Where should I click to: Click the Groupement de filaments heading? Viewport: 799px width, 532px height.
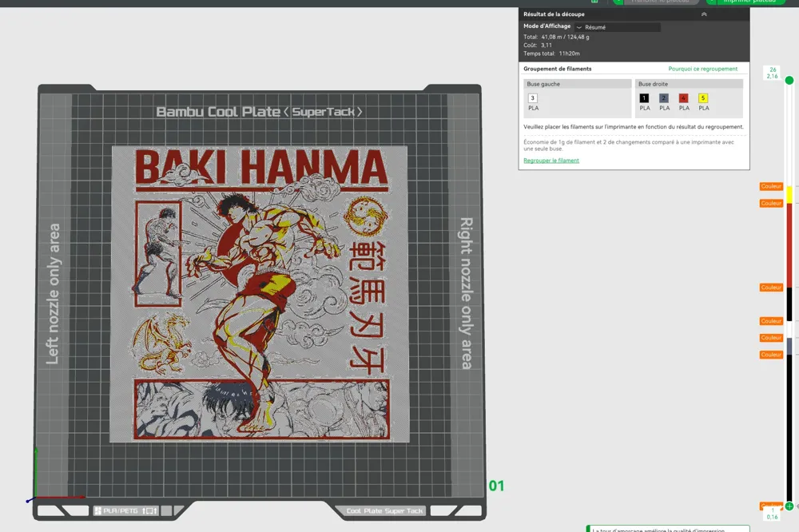click(x=558, y=69)
